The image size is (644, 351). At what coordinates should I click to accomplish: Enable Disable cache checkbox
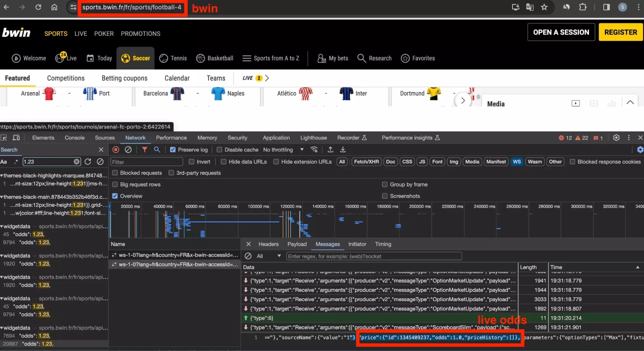tap(219, 150)
